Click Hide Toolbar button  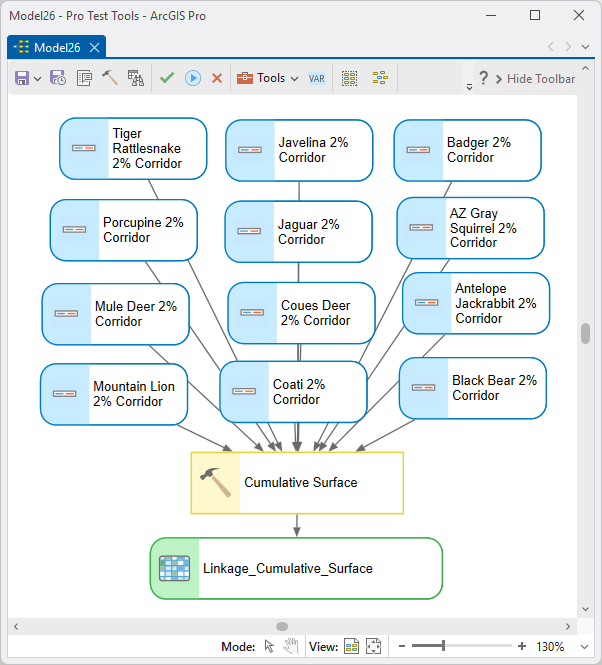point(535,79)
